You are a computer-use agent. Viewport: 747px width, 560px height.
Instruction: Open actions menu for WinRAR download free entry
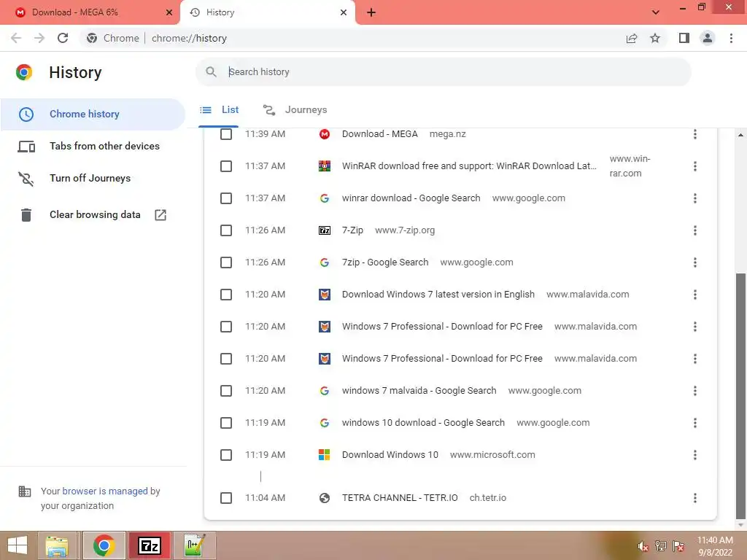pos(695,166)
